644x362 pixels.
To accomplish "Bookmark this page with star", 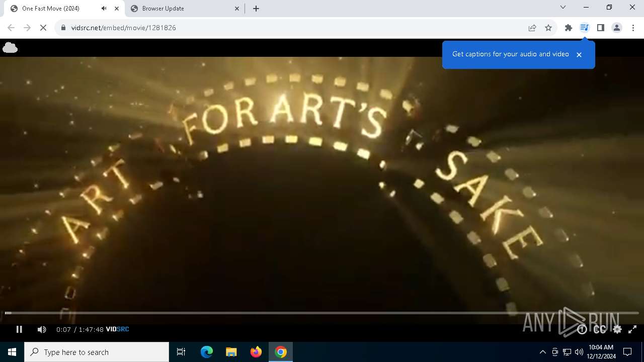I will pos(548,28).
